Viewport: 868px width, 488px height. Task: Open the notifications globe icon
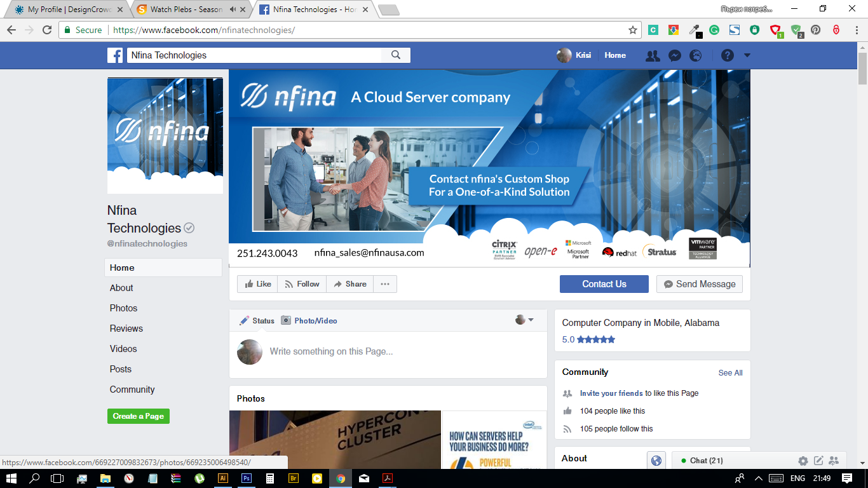pos(696,55)
